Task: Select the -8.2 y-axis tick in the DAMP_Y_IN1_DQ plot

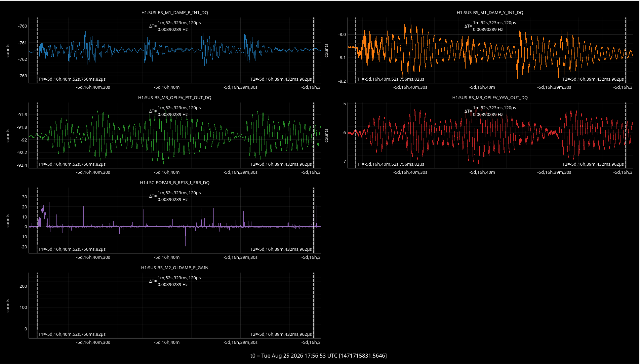Action: coord(342,81)
